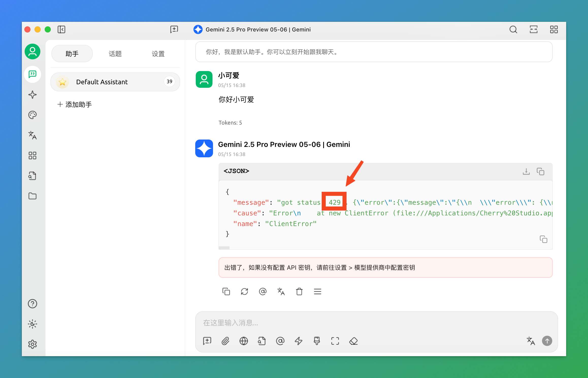Open the message more-options menu

coord(317,291)
